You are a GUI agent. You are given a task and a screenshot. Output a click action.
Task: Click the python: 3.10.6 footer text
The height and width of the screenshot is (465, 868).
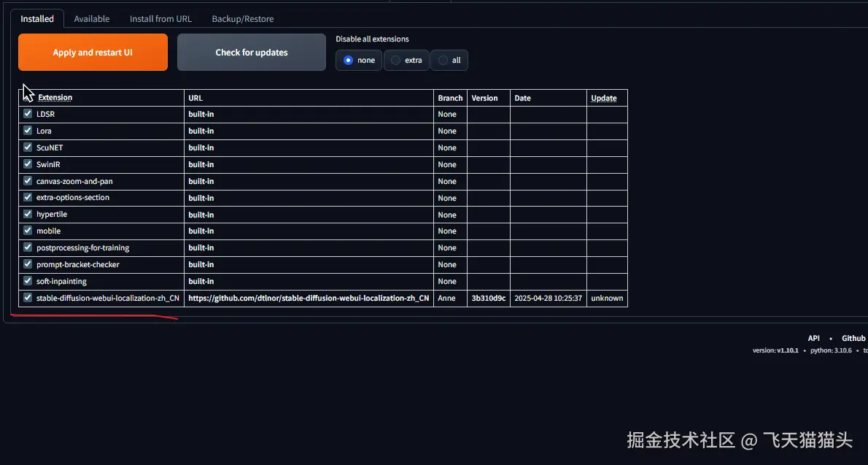(831, 350)
